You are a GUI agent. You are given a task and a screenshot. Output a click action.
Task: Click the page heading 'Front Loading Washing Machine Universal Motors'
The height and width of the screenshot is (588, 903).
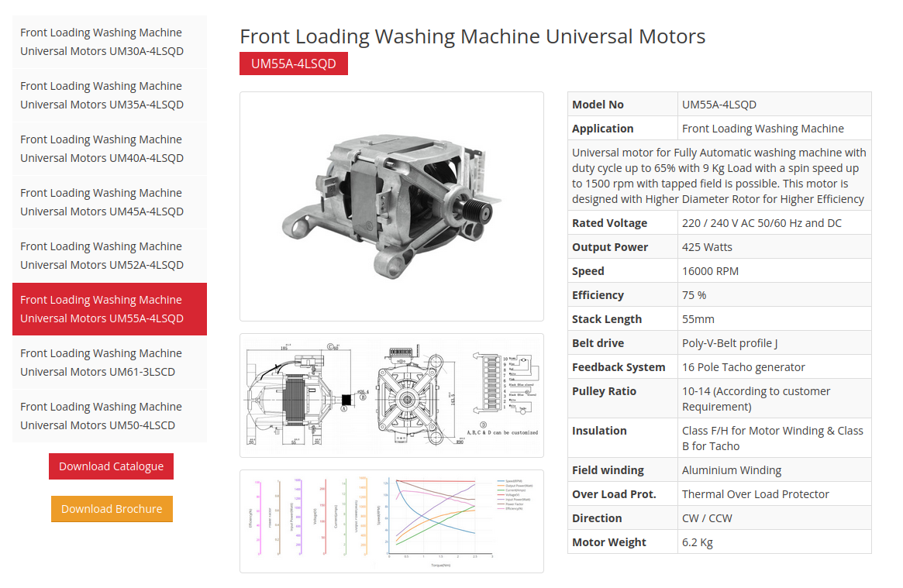click(472, 36)
